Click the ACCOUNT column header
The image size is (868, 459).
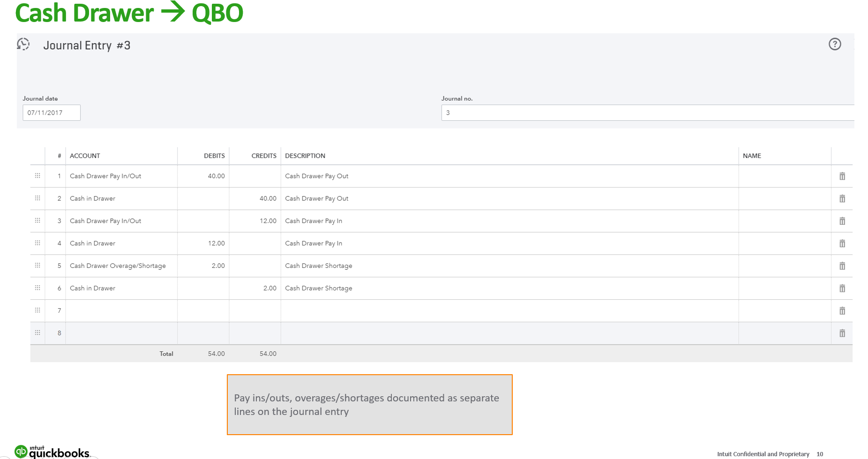pos(85,156)
